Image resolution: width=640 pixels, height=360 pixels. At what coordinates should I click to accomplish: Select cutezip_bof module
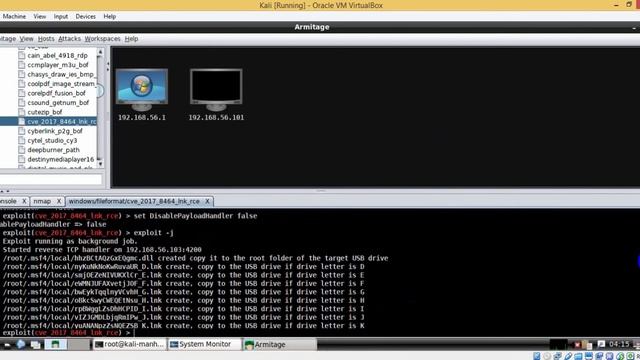(x=45, y=112)
